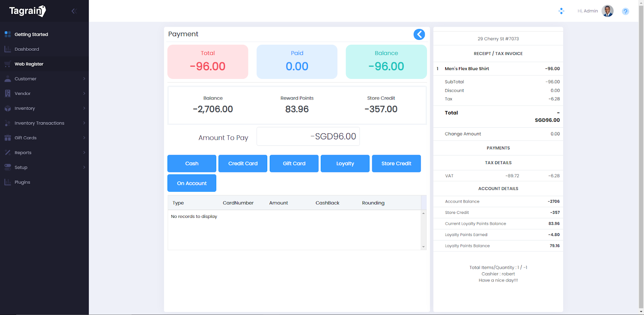Viewport: 644px width, 315px height.
Task: Expand the Gift Cards chevron
Action: pyautogui.click(x=84, y=138)
